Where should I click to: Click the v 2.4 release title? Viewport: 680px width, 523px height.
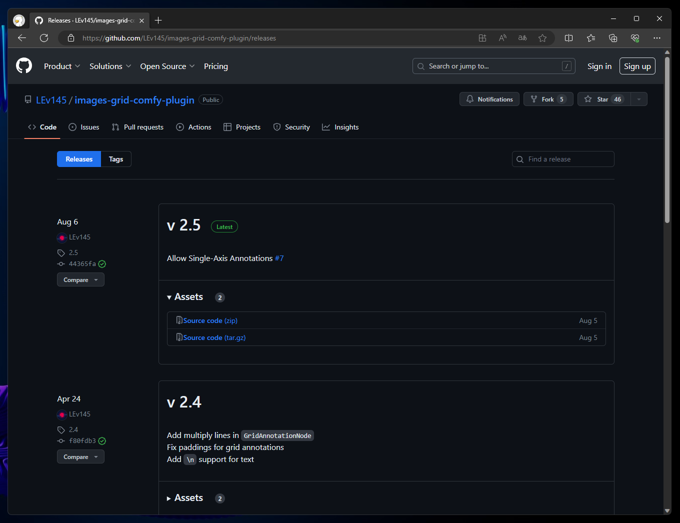click(x=184, y=402)
